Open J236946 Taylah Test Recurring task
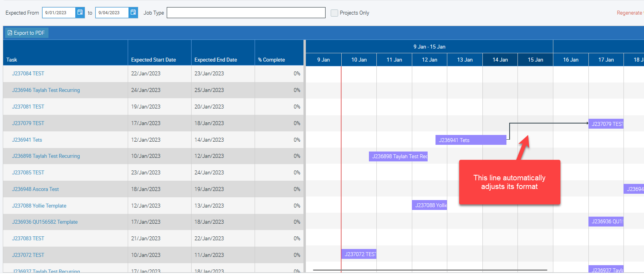 (x=46, y=90)
